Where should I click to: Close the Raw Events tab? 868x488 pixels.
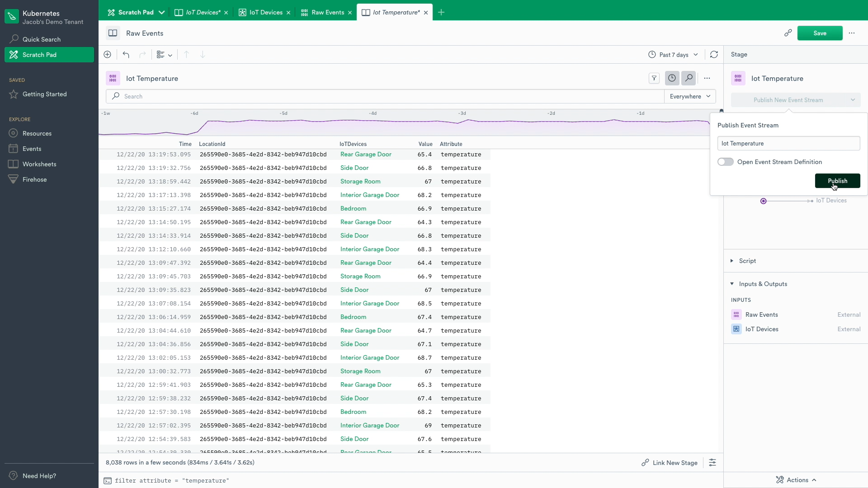[349, 13]
